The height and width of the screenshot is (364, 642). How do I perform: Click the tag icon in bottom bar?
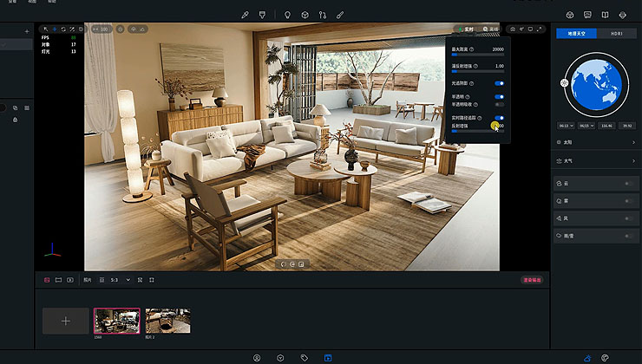click(x=305, y=357)
